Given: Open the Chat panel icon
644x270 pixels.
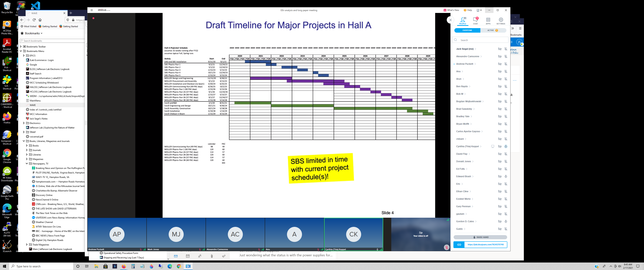Looking at the screenshot, I should [475, 21].
